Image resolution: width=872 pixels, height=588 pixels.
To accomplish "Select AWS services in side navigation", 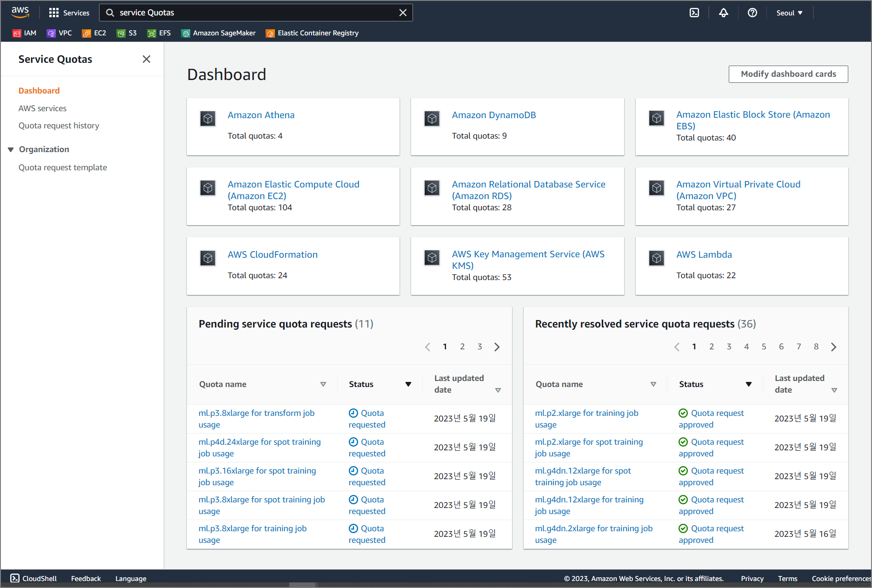I will [x=42, y=108].
